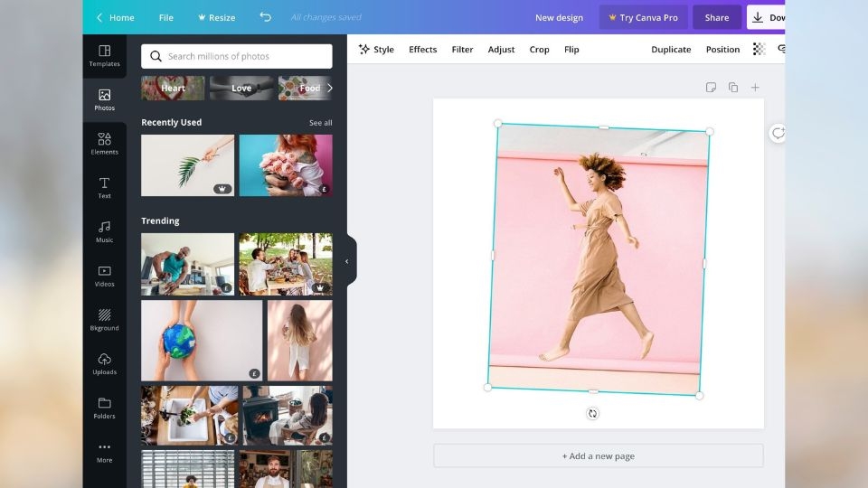The image size is (868, 488).
Task: Click the All changes saved status
Action: coord(326,17)
